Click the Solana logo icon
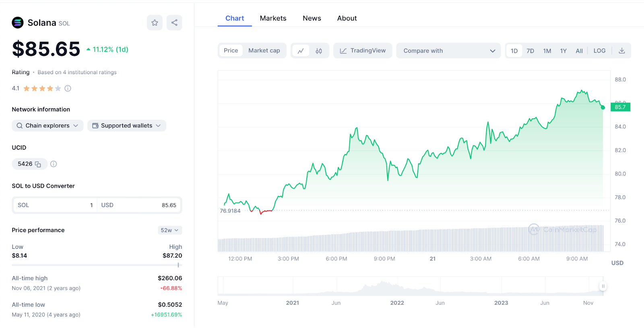644x328 pixels. (x=18, y=23)
